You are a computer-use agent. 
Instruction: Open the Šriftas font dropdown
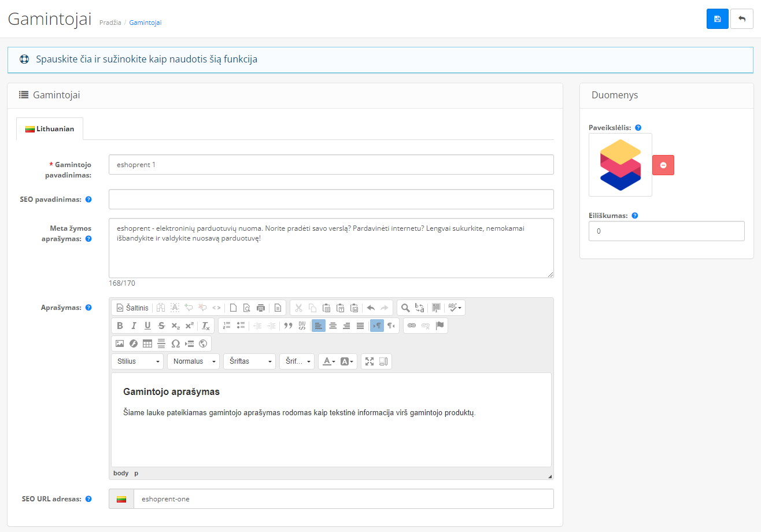[x=250, y=361]
